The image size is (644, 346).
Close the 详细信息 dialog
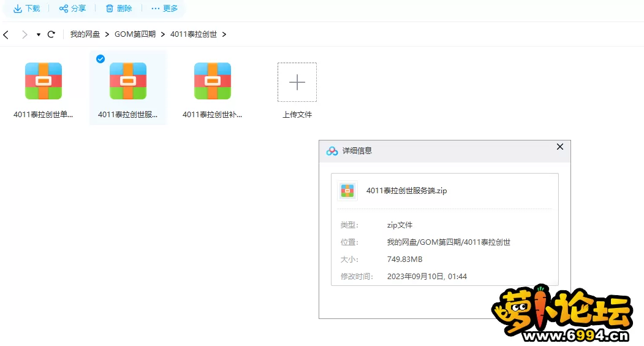pyautogui.click(x=560, y=147)
